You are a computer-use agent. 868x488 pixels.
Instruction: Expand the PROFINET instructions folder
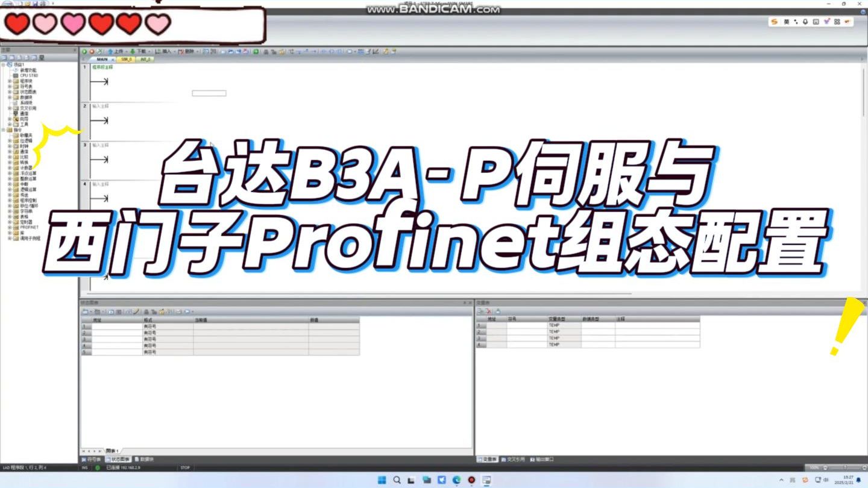9,228
